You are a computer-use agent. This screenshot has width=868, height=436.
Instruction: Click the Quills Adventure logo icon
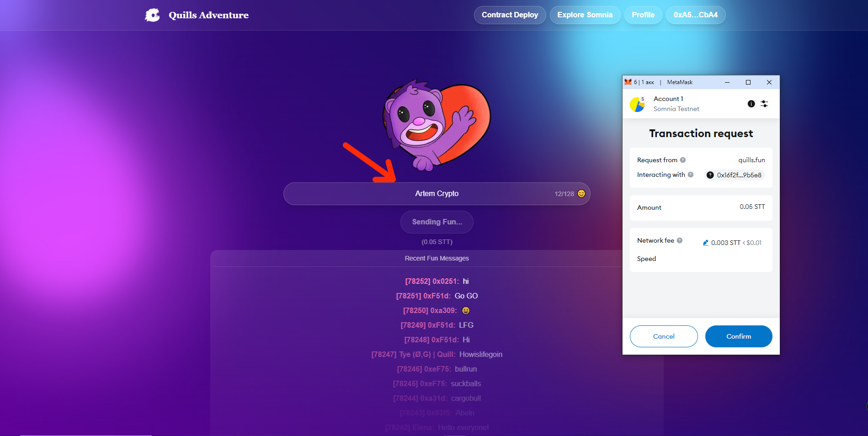153,15
